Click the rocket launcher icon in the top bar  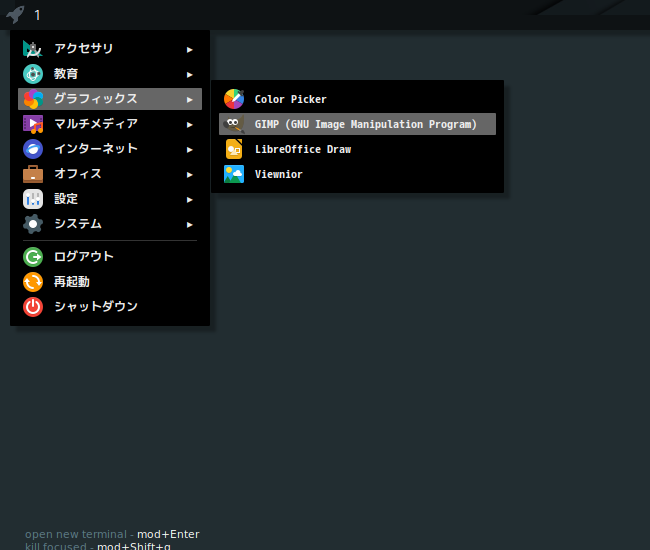15,15
